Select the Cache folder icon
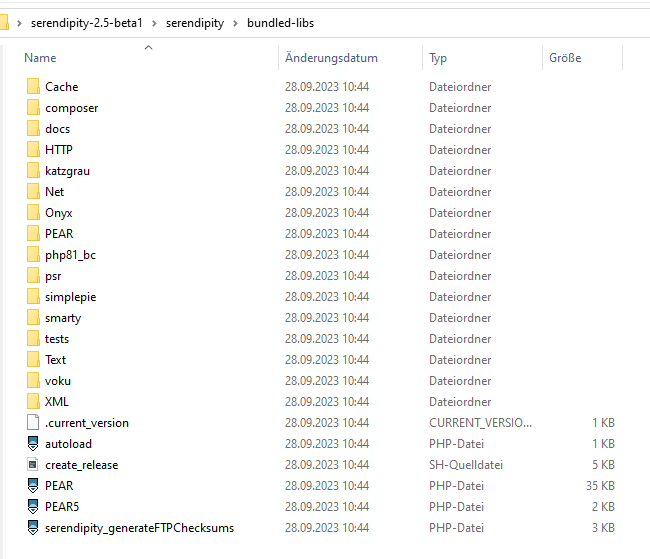This screenshot has height=559, width=650. tap(33, 87)
